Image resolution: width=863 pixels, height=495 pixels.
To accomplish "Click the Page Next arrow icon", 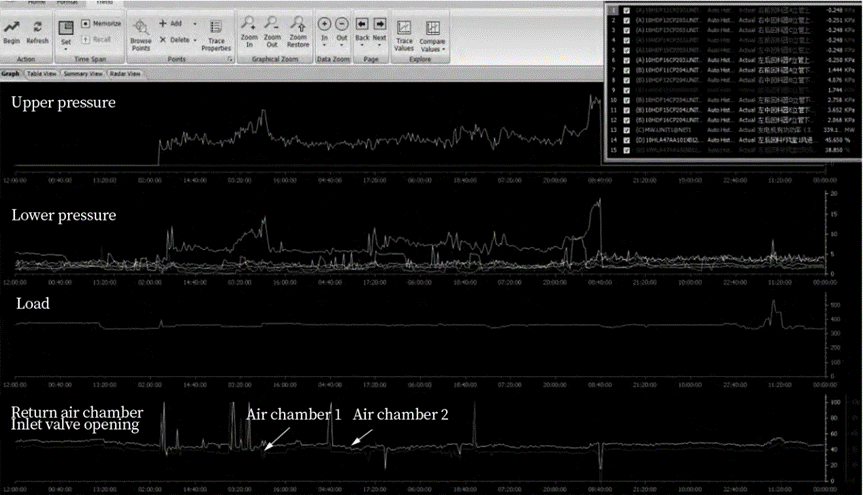I will (380, 24).
